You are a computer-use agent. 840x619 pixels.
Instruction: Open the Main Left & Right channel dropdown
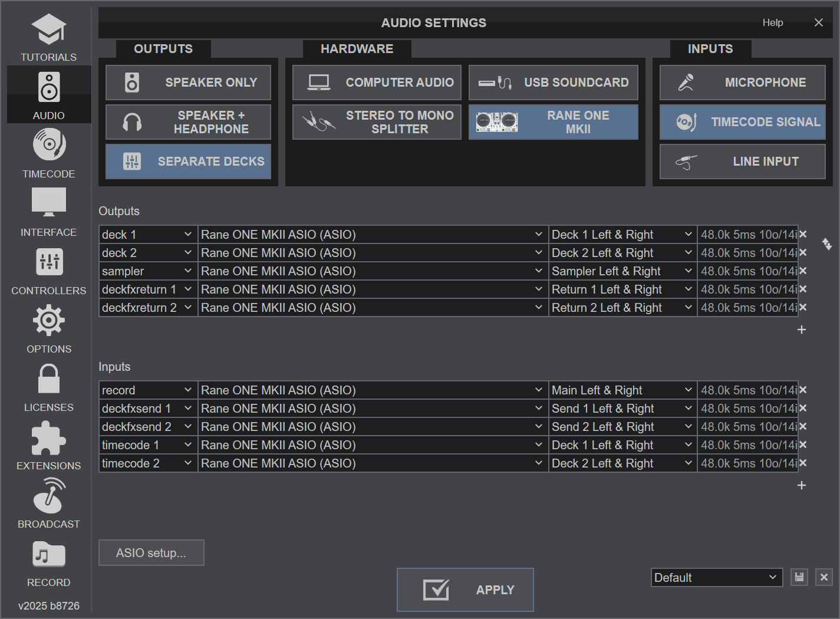[x=622, y=390]
